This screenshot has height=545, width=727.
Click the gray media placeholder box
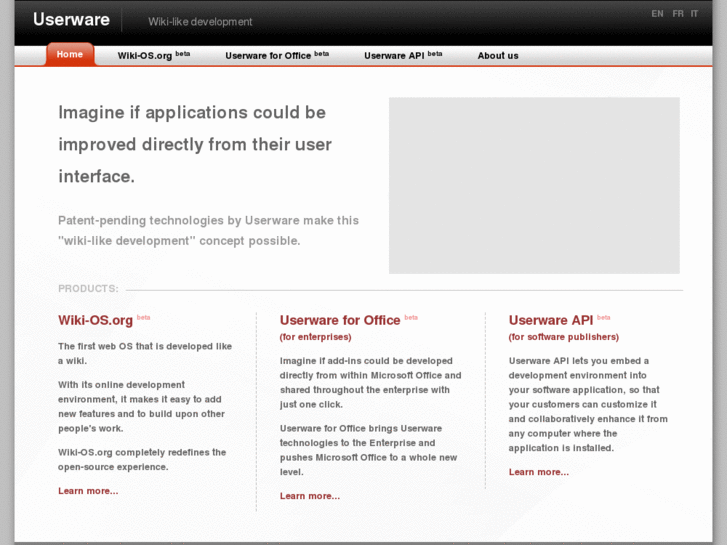[534, 185]
